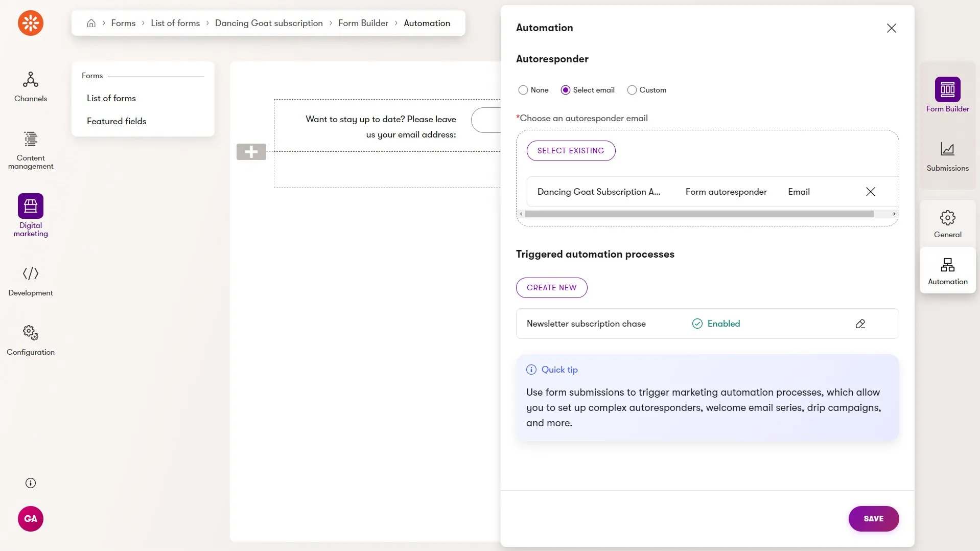Click the 'Email' cell in autoresponder row
The width and height of the screenshot is (980, 551).
(799, 192)
